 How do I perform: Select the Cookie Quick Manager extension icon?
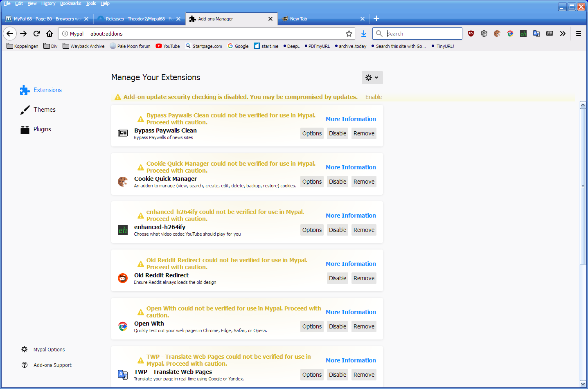[x=123, y=182]
